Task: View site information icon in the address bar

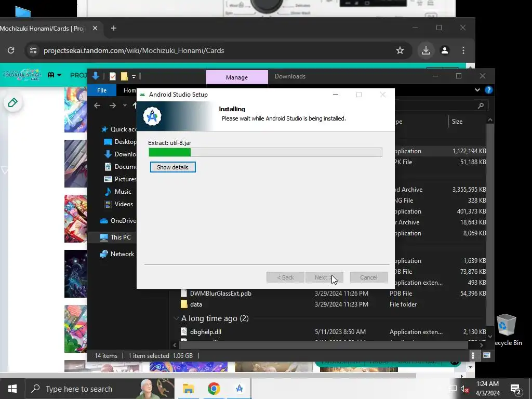Action: click(x=33, y=50)
